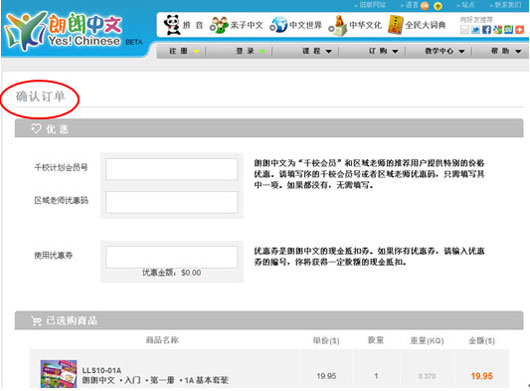
Task: Open the 中文世界 globe icon
Action: click(278, 25)
